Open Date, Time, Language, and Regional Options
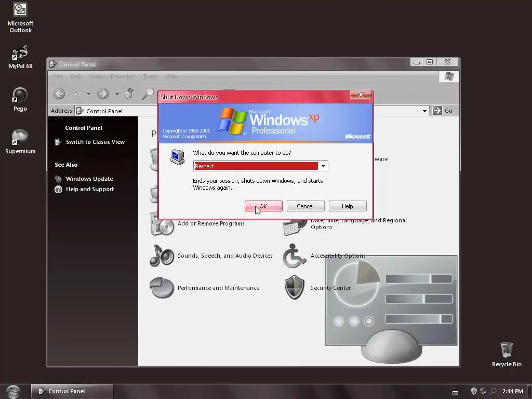This screenshot has width=532, height=399. click(358, 223)
